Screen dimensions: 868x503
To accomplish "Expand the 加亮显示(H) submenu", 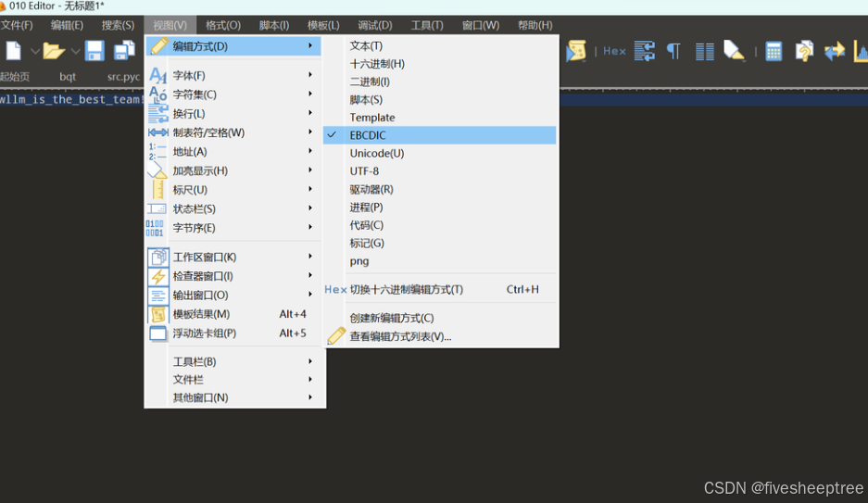I will point(234,170).
